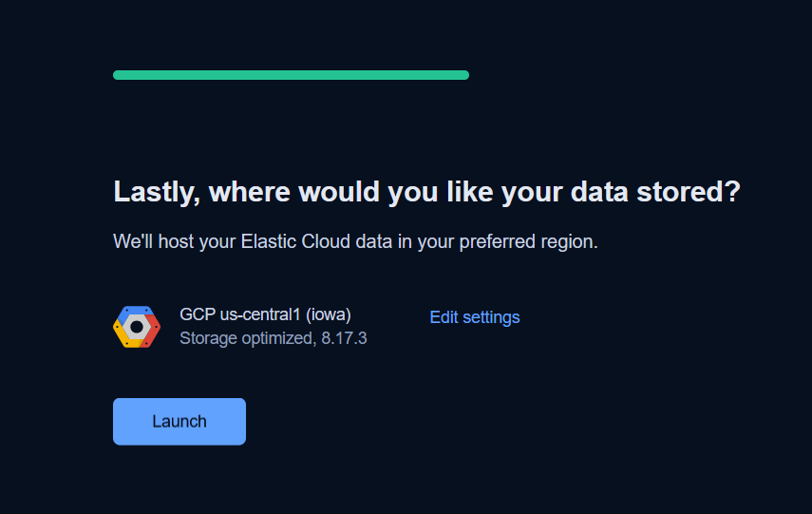The width and height of the screenshot is (812, 514).
Task: Click the left end of the progress bar
Action: tap(118, 75)
